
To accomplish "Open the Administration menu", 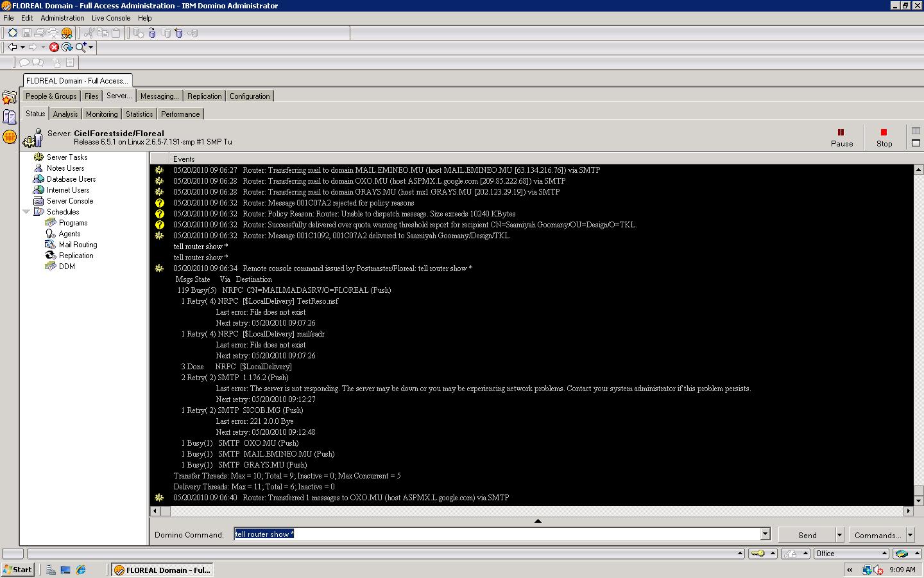I will pos(62,18).
